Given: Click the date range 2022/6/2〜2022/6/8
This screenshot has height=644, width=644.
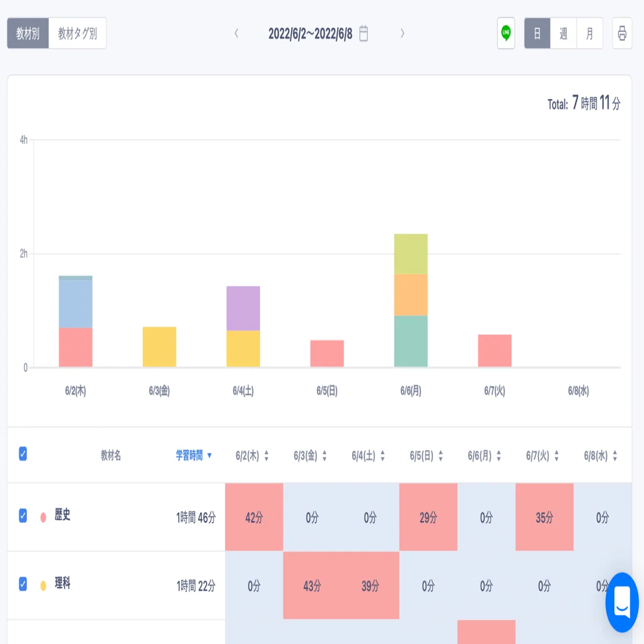Looking at the screenshot, I should coord(310,34).
